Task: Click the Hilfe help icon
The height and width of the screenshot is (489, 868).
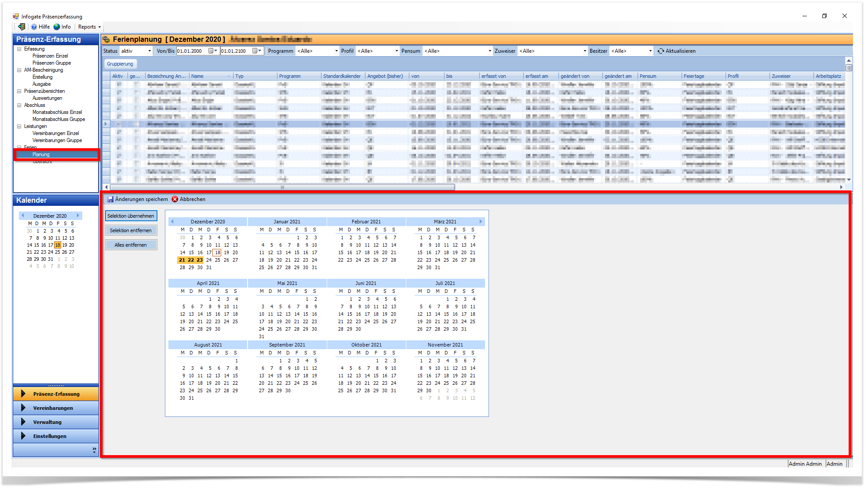Action: [34, 27]
